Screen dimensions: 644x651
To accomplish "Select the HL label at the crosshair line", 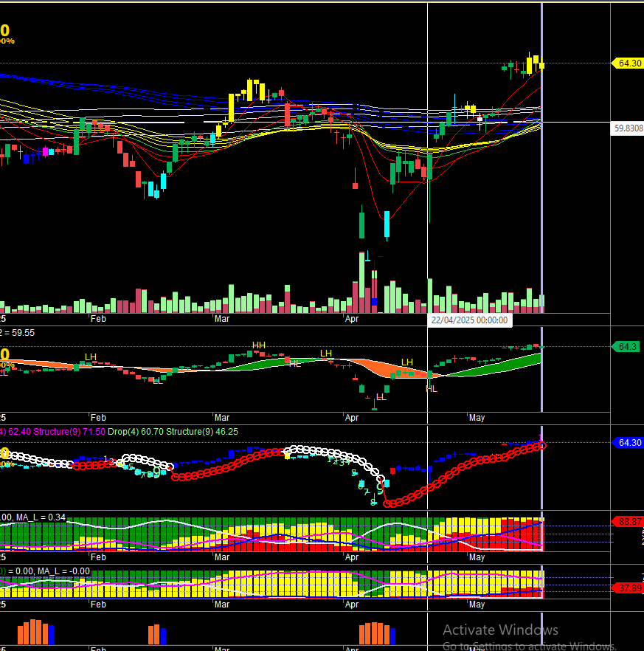I will coord(432,389).
